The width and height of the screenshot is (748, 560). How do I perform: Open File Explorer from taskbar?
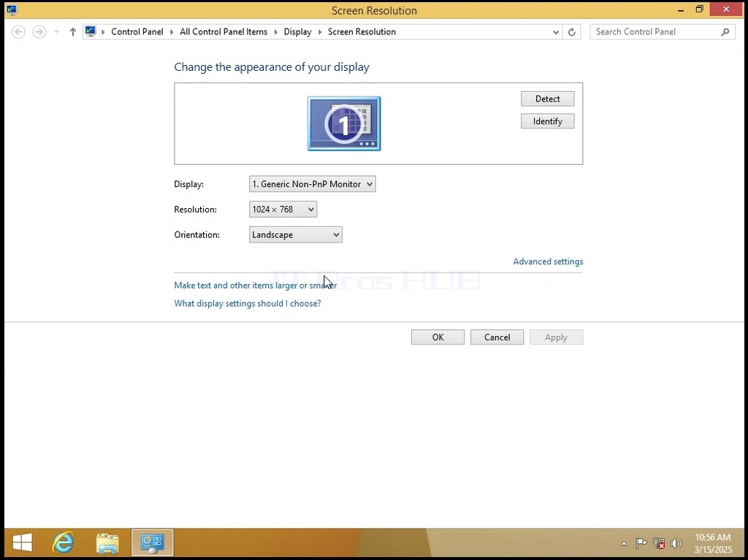click(x=107, y=542)
